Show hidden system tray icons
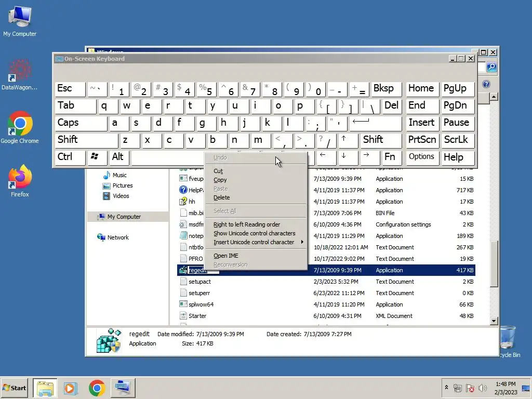532x399 pixels. (x=446, y=388)
